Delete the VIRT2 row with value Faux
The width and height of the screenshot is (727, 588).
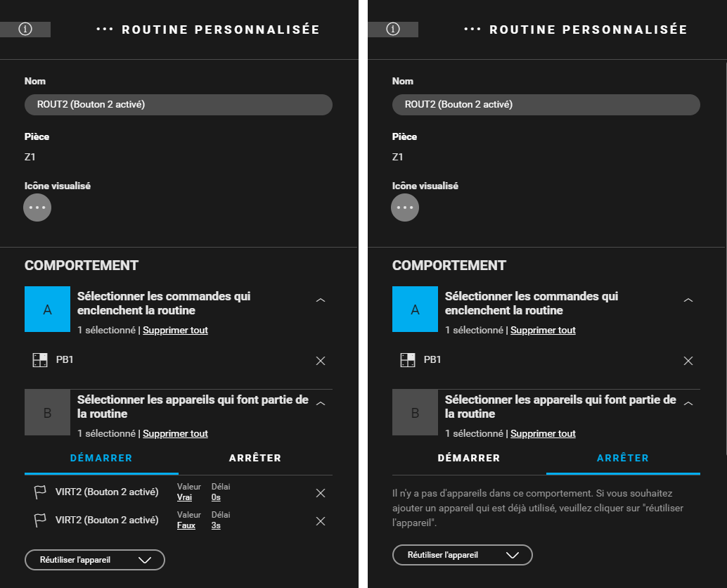[321, 521]
